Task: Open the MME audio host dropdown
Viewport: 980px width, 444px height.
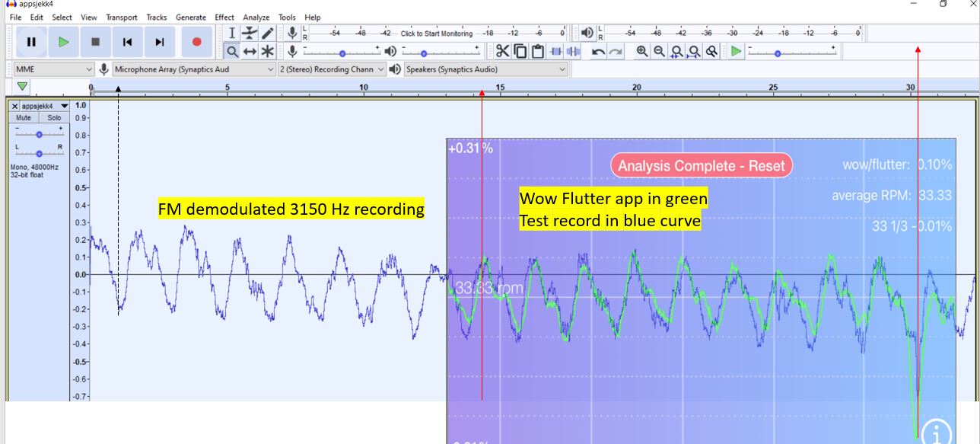Action: tap(53, 69)
